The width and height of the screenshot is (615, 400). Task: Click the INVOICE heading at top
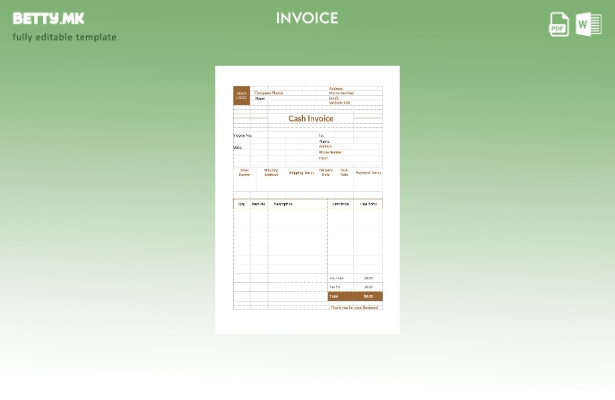pos(307,18)
